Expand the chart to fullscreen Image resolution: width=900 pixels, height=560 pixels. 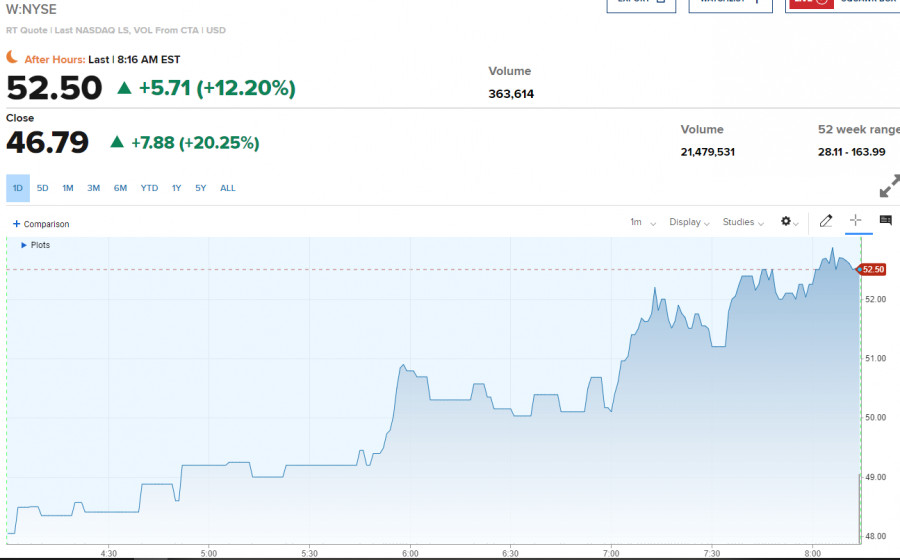(x=888, y=186)
